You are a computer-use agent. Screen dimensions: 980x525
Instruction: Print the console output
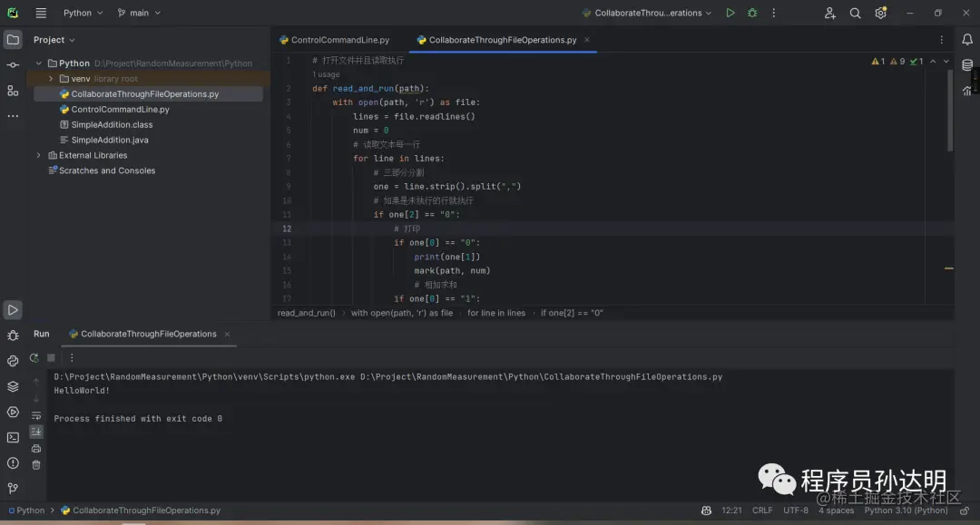tap(36, 448)
